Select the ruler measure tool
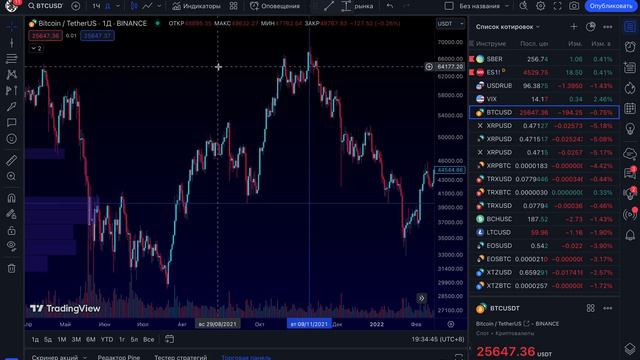This screenshot has height=360, width=640. (11, 160)
